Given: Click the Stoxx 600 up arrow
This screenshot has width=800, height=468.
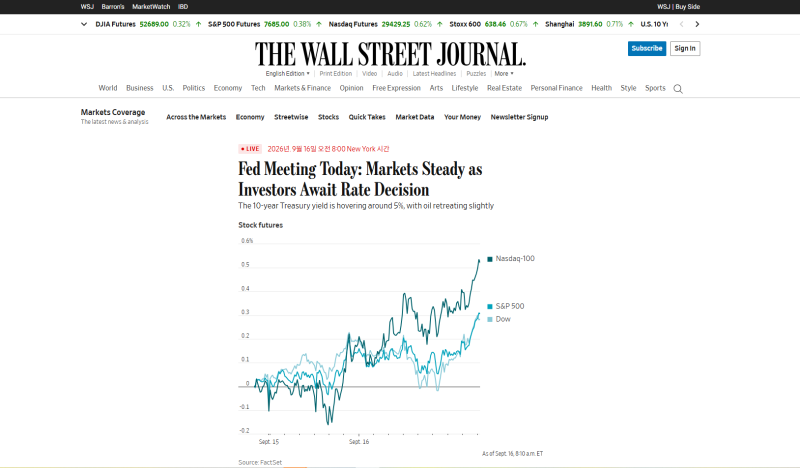Looking at the screenshot, I should click(535, 24).
